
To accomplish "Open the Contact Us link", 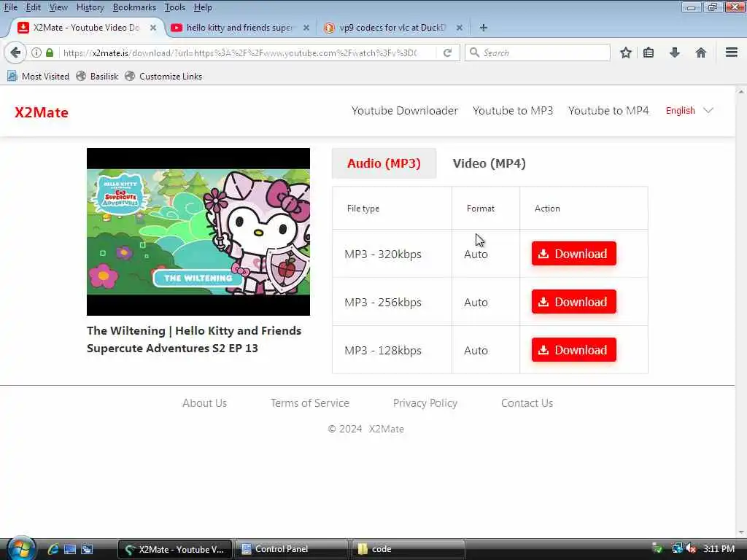I will click(527, 402).
